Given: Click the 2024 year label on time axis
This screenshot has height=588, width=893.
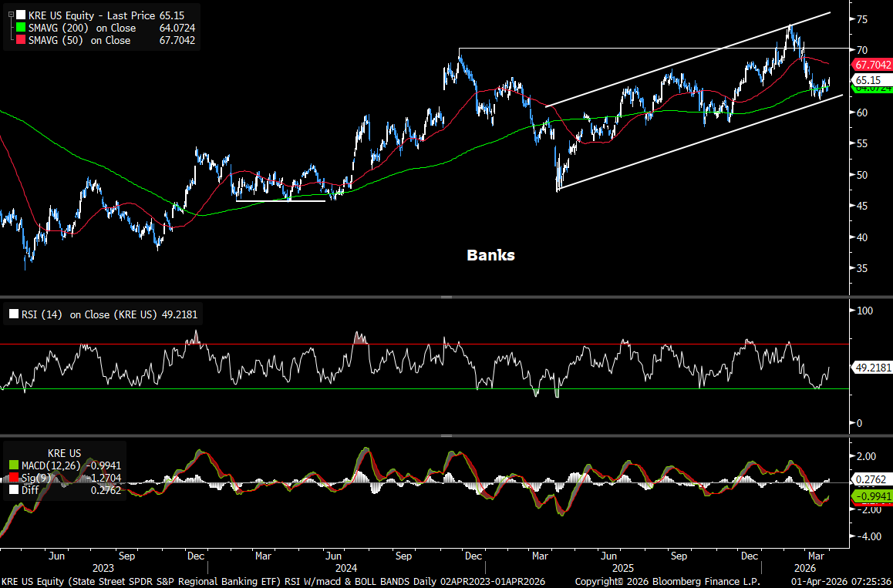Looking at the screenshot, I should click(345, 568).
